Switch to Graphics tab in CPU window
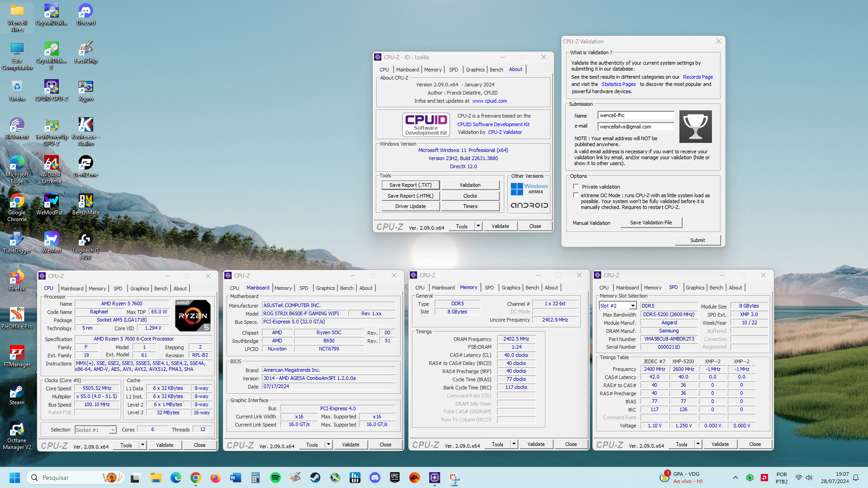Screen dimensions: 868x488 pos(139,289)
